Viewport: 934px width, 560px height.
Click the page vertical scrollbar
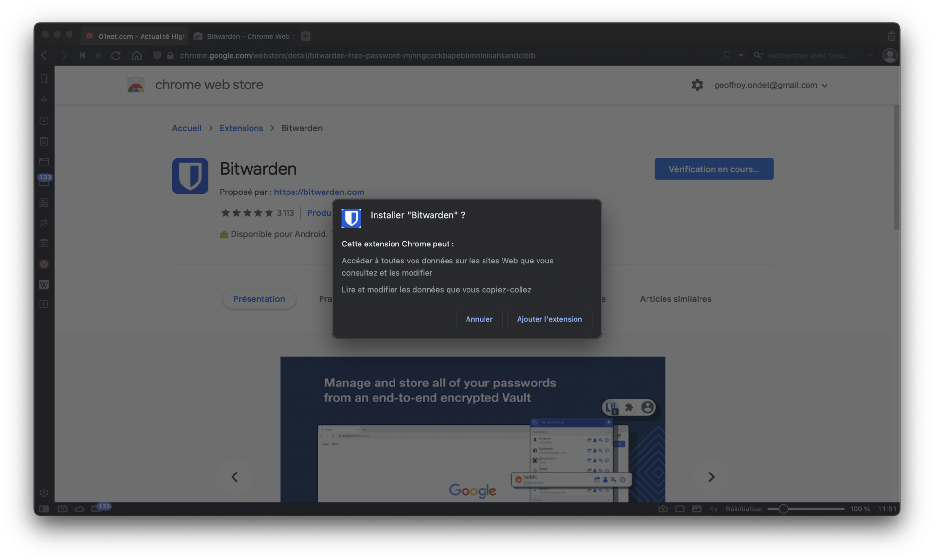[x=897, y=168]
